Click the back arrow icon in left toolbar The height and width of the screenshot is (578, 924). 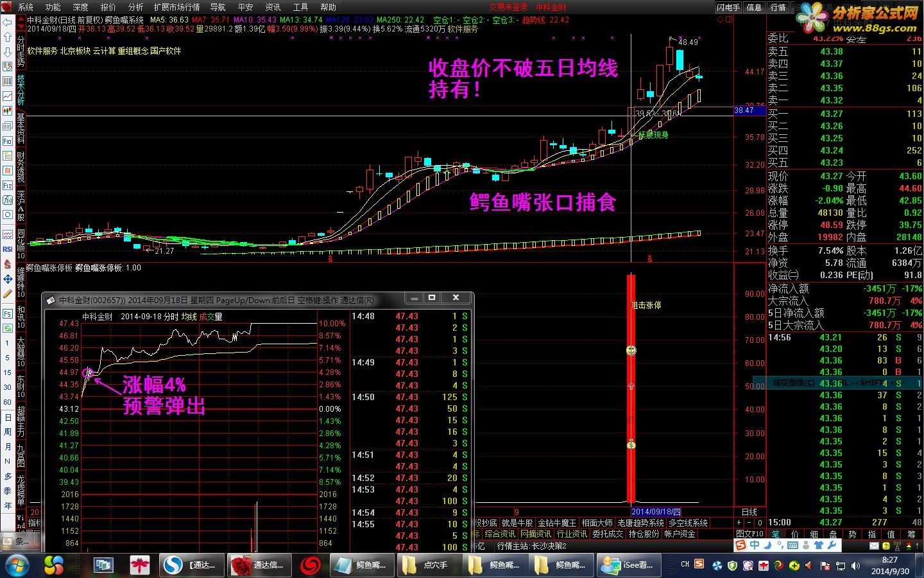pos(8,22)
